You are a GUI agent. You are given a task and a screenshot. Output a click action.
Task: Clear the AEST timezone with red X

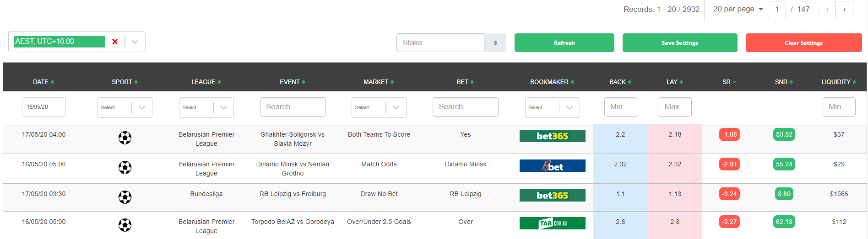click(115, 42)
